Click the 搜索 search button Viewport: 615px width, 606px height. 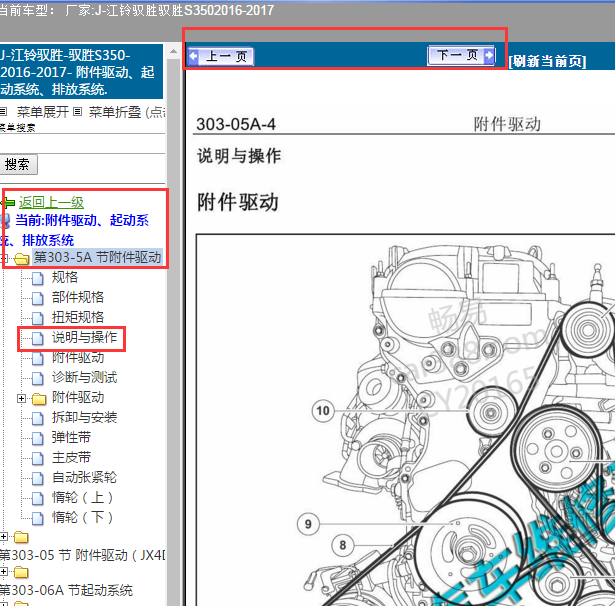pyautogui.click(x=17, y=164)
